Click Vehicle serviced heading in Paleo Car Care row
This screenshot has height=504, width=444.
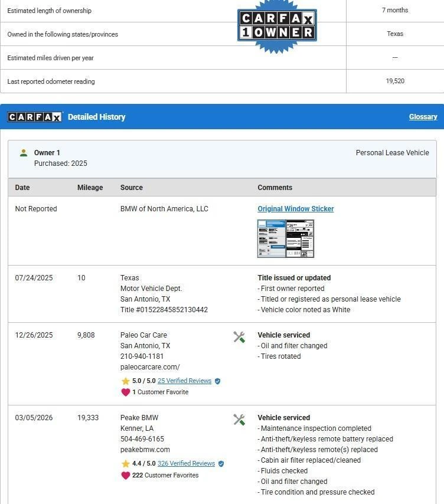[x=284, y=335]
